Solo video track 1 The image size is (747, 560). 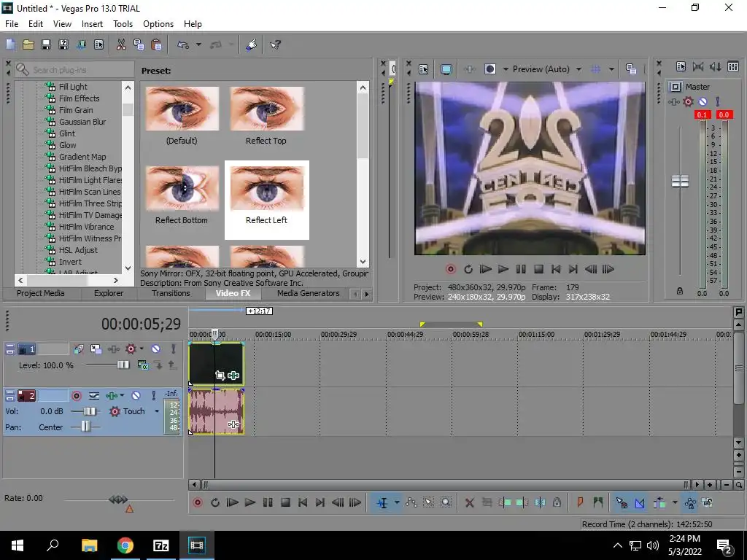point(174,349)
